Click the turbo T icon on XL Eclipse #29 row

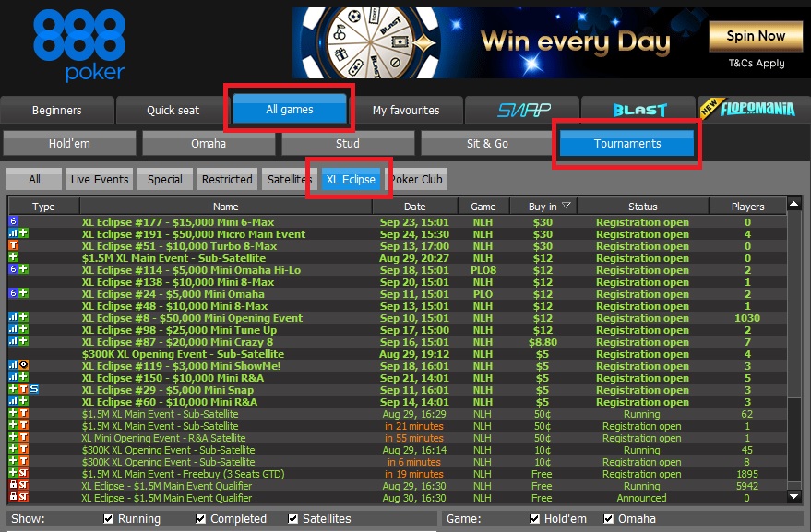[23, 389]
